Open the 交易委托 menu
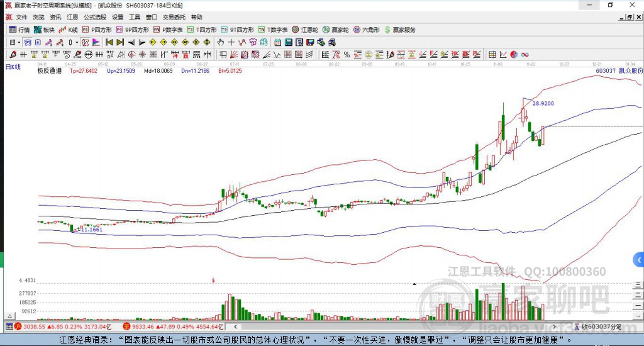The height and width of the screenshot is (346, 644). [x=174, y=17]
